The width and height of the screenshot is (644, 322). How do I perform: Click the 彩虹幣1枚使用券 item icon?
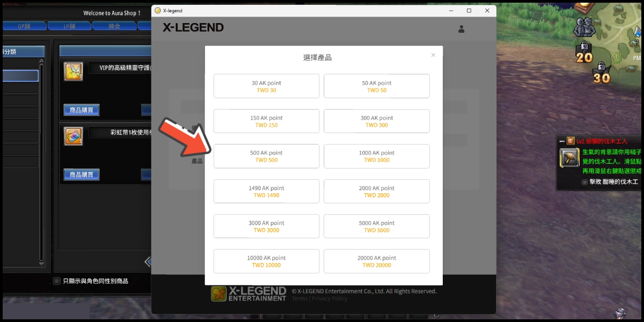click(x=74, y=136)
